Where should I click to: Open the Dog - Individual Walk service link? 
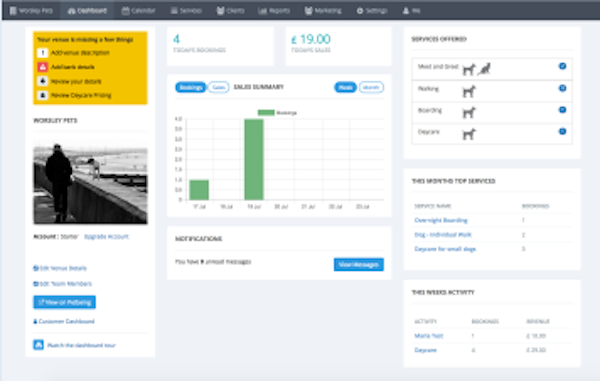(443, 234)
